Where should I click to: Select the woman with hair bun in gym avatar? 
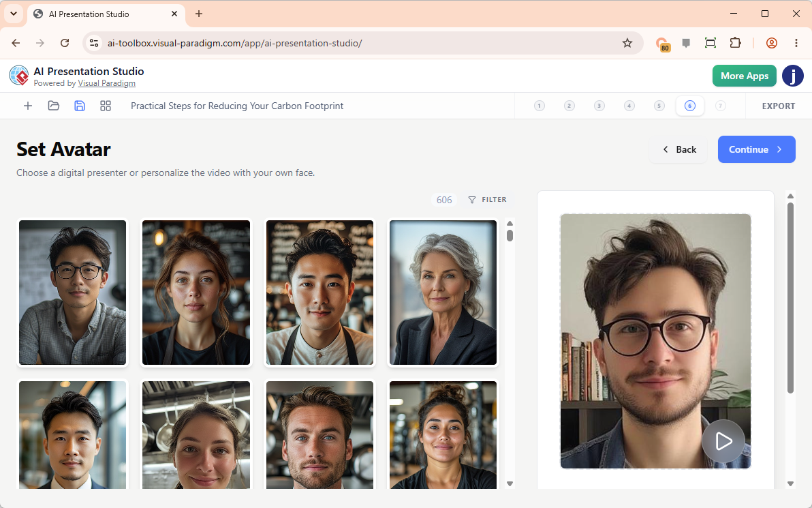click(x=443, y=435)
